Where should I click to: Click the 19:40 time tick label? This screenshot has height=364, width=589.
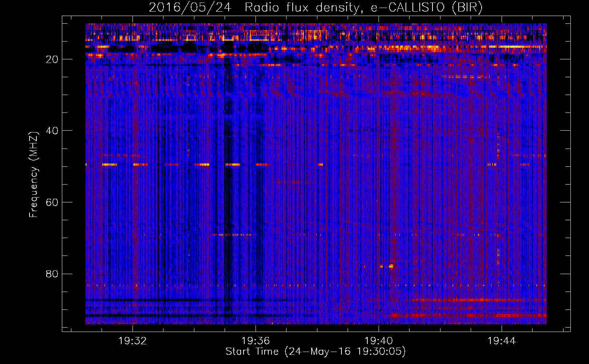coord(379,341)
